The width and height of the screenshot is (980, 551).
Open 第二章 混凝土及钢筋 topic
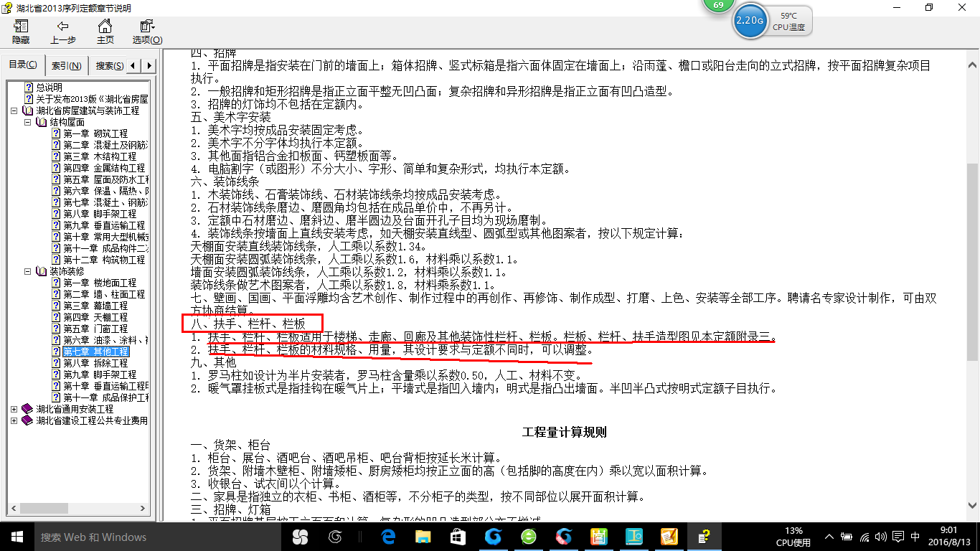click(x=105, y=145)
